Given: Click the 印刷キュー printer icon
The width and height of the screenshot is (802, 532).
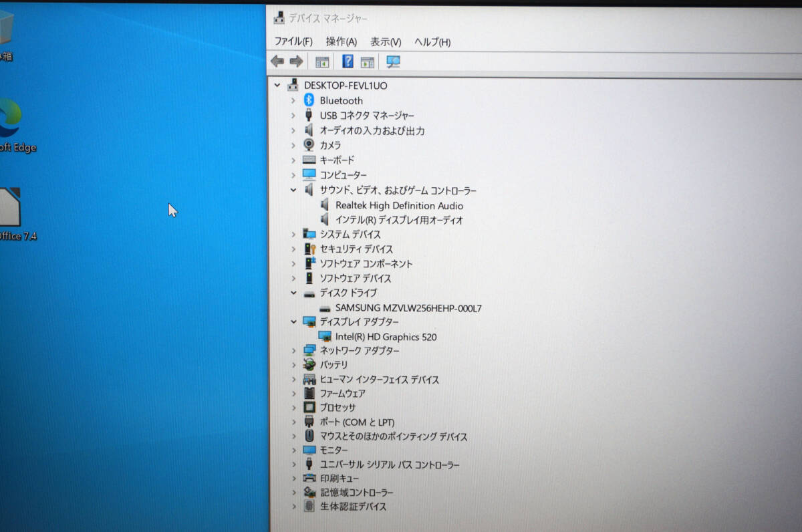Looking at the screenshot, I should [x=309, y=478].
